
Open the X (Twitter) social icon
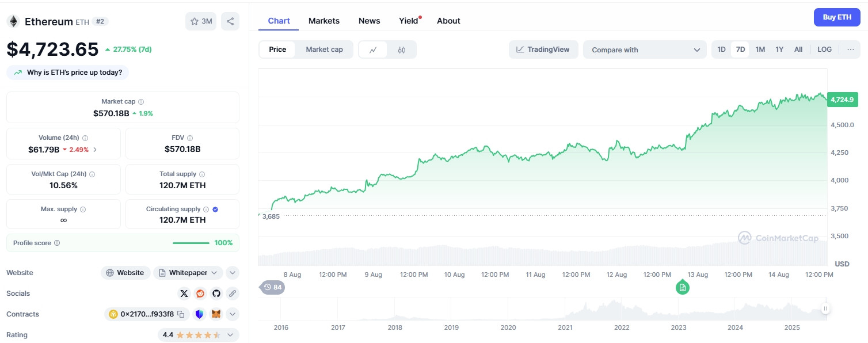(184, 294)
